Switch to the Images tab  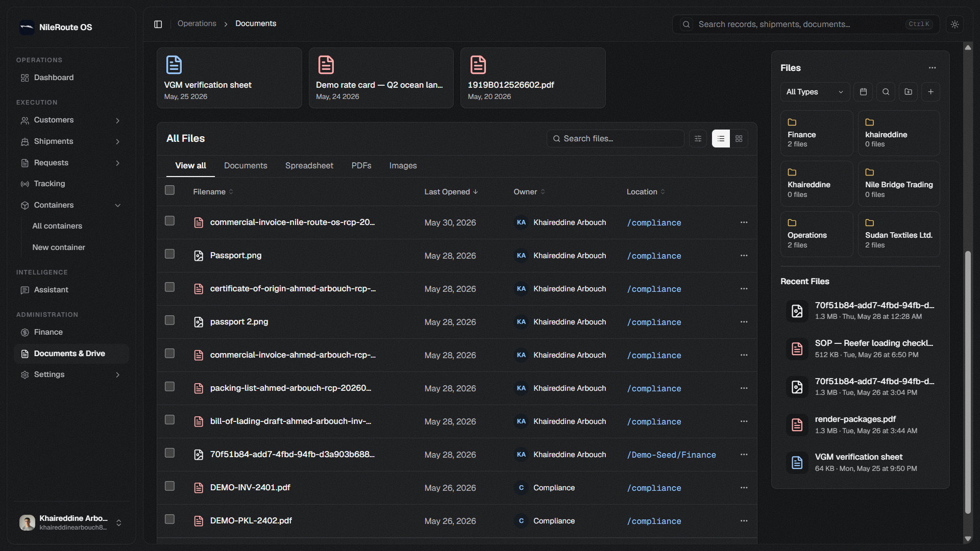click(403, 166)
